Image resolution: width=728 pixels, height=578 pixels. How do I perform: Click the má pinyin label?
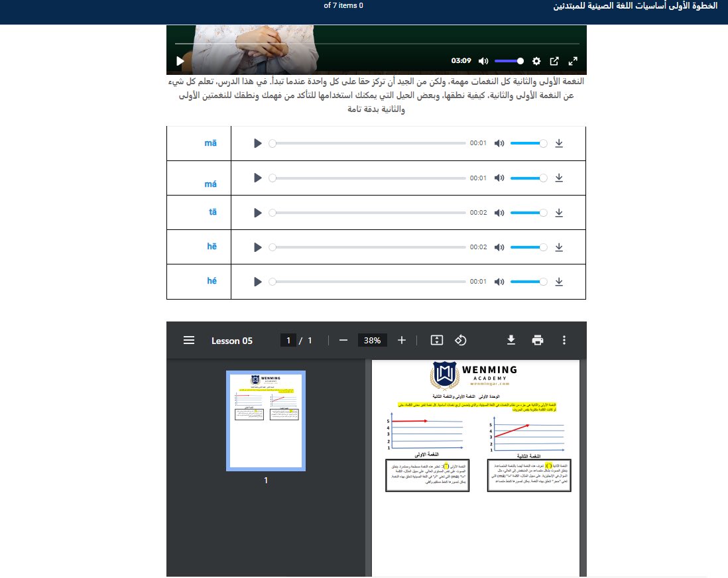click(211, 184)
